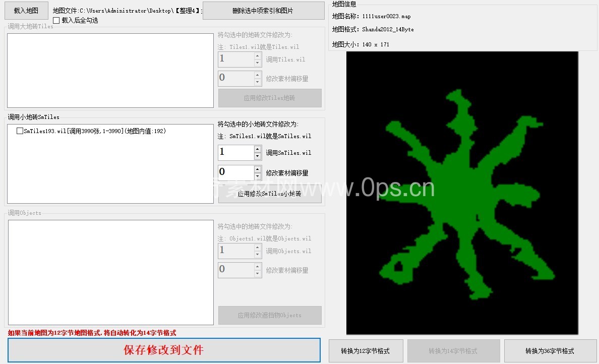Enable the 载入后全勾选 checkbox
The height and width of the screenshot is (364, 599).
[x=56, y=20]
